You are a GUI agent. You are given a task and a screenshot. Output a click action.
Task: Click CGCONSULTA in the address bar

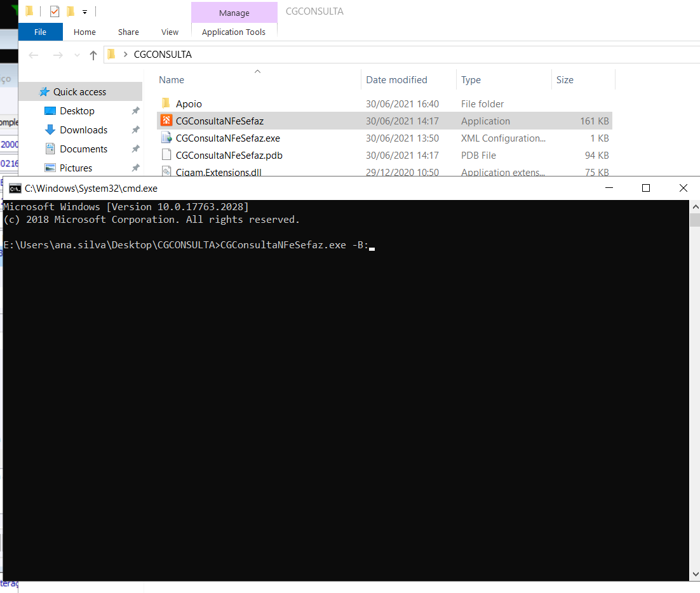163,55
